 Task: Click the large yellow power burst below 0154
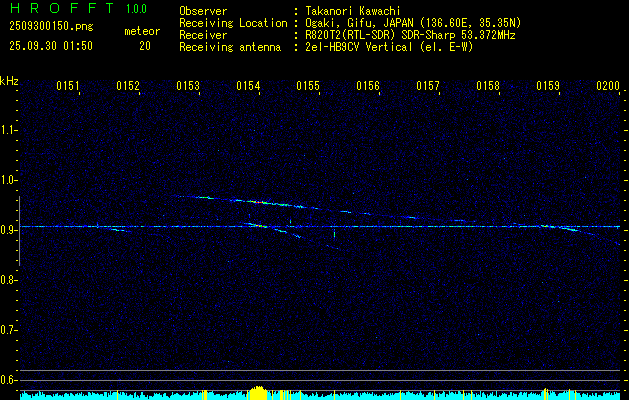258,393
